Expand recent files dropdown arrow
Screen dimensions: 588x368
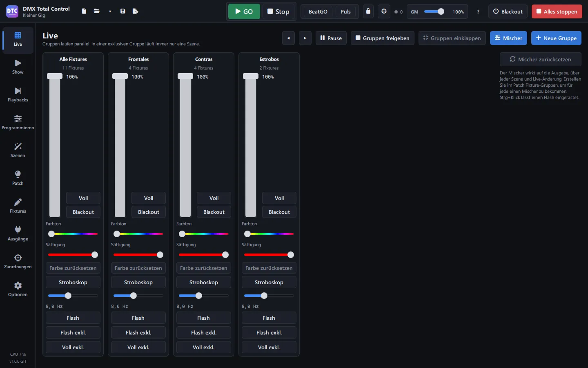click(x=110, y=11)
